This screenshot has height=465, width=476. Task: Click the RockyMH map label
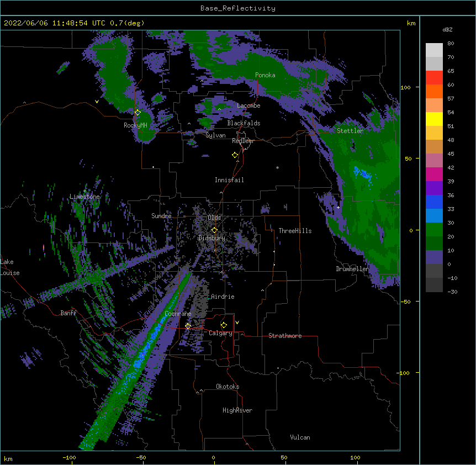(135, 125)
